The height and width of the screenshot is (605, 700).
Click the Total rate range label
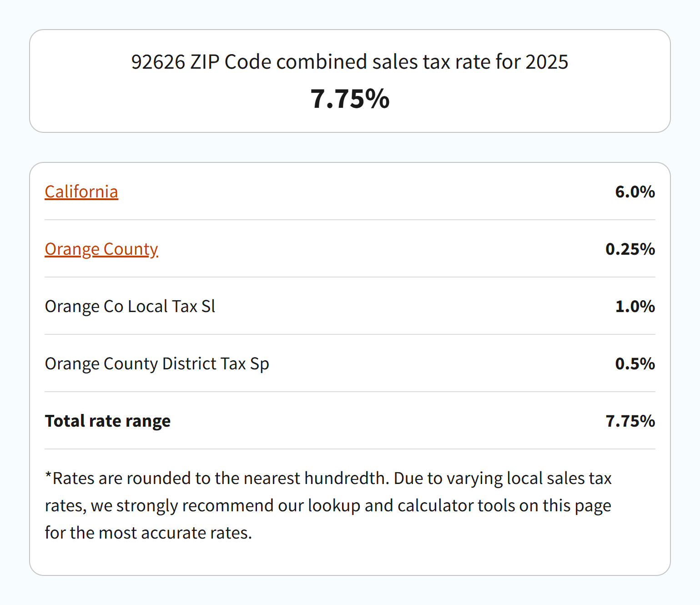[x=108, y=421]
